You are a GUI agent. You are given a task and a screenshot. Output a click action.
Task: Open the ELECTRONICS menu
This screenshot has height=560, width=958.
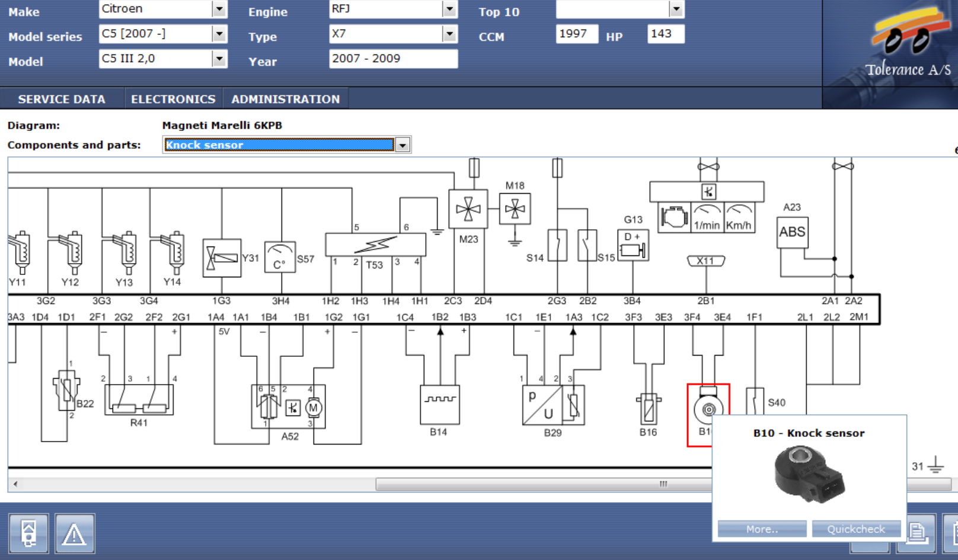click(x=173, y=99)
